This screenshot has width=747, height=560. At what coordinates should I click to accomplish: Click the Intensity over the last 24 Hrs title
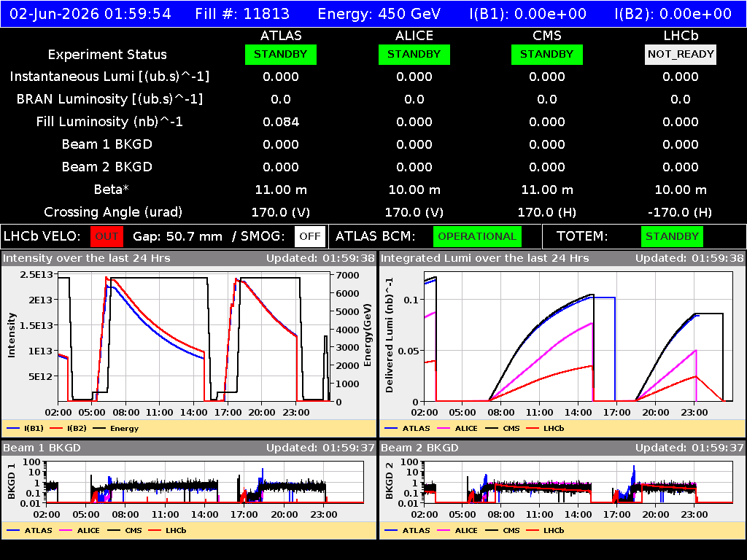pyautogui.click(x=86, y=259)
